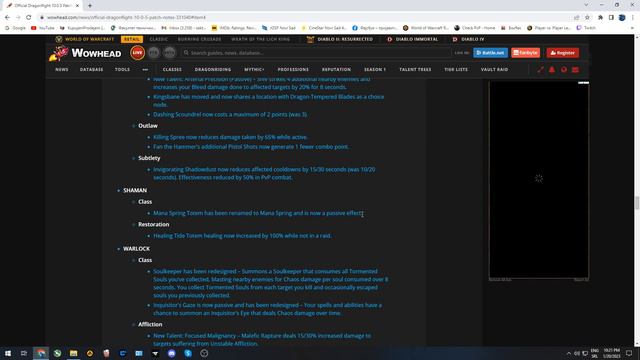
Task: Open the Talent Trees nav item
Action: click(x=415, y=70)
